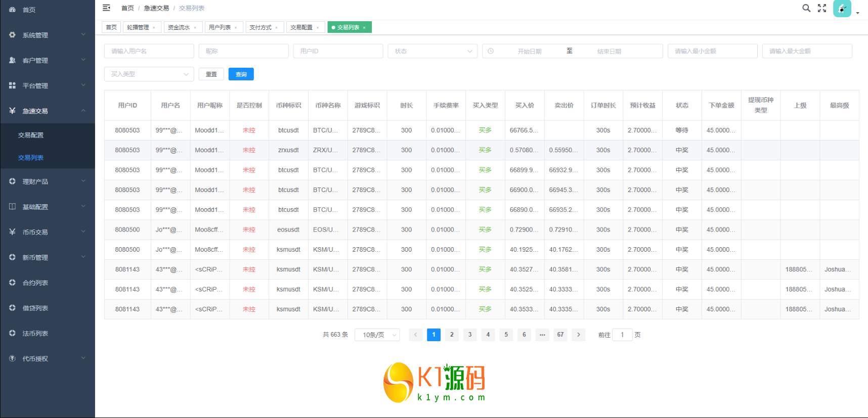Click the 请输入用户名 input field
Viewport: 868px width, 418px height.
149,51
